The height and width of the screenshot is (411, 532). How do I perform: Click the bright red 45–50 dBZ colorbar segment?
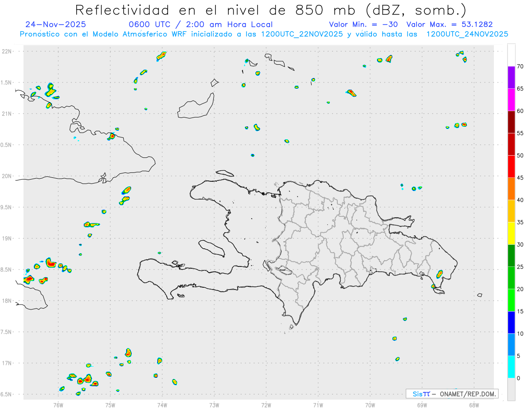pos(511,167)
